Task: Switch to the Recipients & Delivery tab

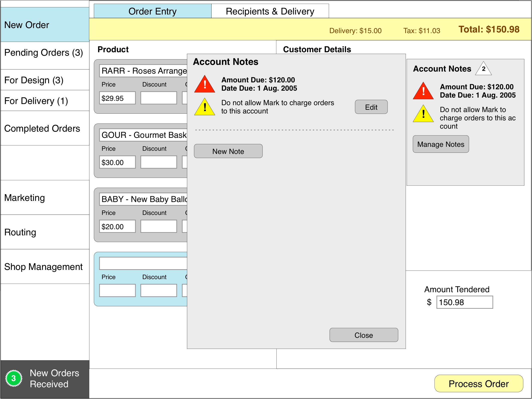Action: [x=269, y=11]
